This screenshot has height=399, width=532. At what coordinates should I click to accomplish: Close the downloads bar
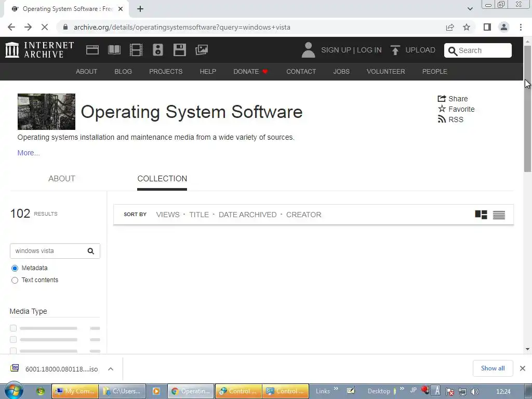[x=523, y=368]
